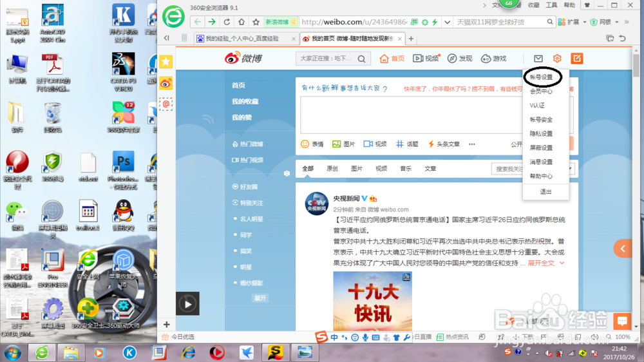The height and width of the screenshot is (362, 644).
Task: Expand sidebar groups with 展开 button
Action: click(260, 298)
